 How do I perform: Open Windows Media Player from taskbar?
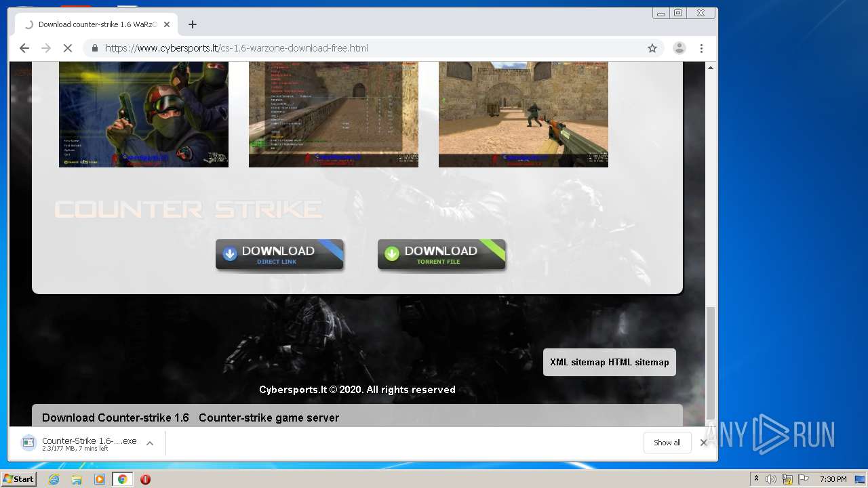click(x=100, y=479)
